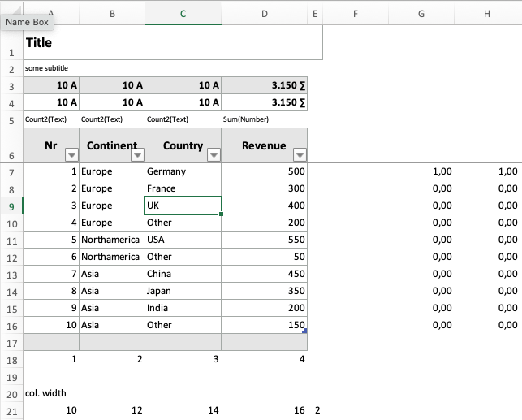
Task: Select row 9 header
Action: tap(11, 206)
